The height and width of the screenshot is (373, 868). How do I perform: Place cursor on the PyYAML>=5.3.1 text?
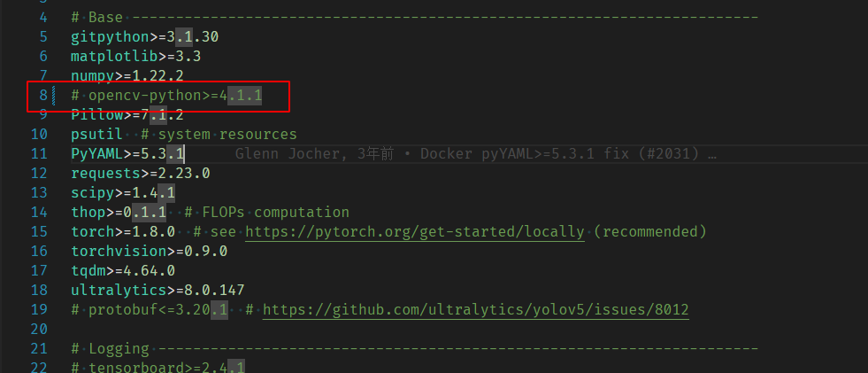[x=127, y=154]
